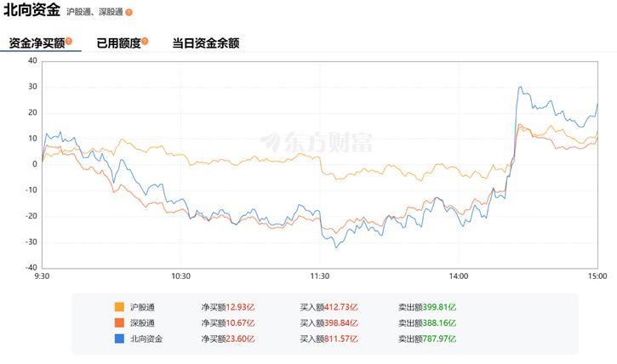Click help icon beside 沪股通、深股通 subtitle
The width and height of the screenshot is (617, 364).
coord(129,13)
